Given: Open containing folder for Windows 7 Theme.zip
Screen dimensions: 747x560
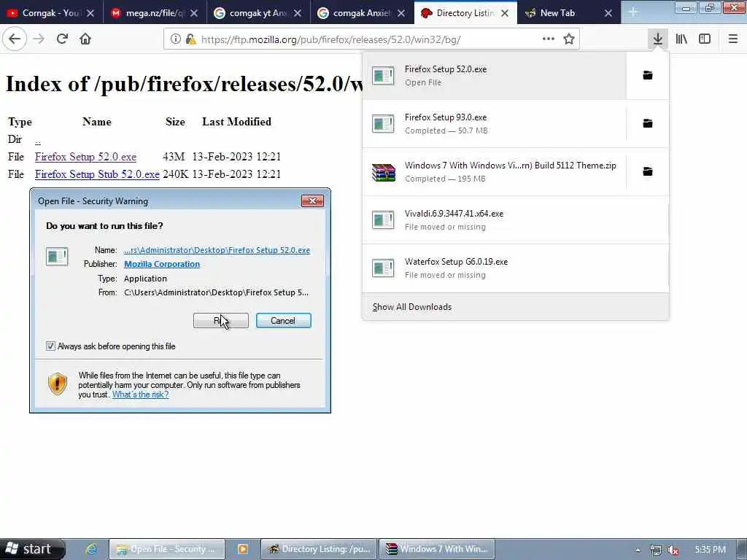Looking at the screenshot, I should click(648, 171).
